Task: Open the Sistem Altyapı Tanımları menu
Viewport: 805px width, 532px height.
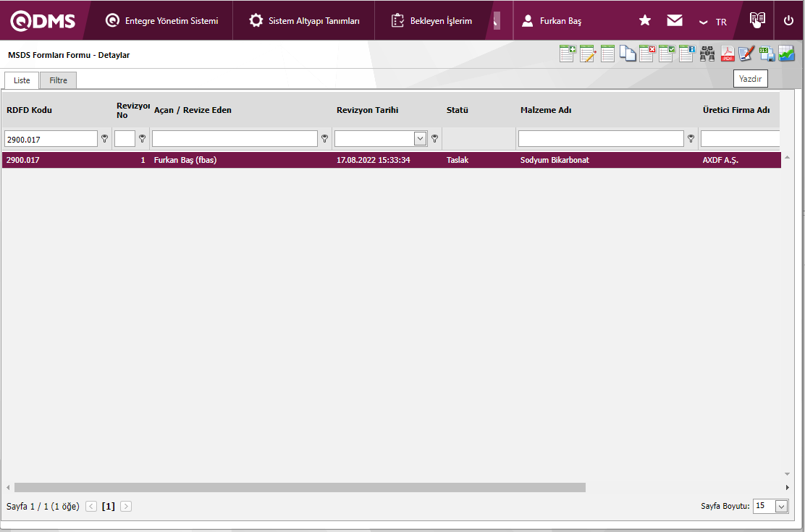Action: pos(304,21)
